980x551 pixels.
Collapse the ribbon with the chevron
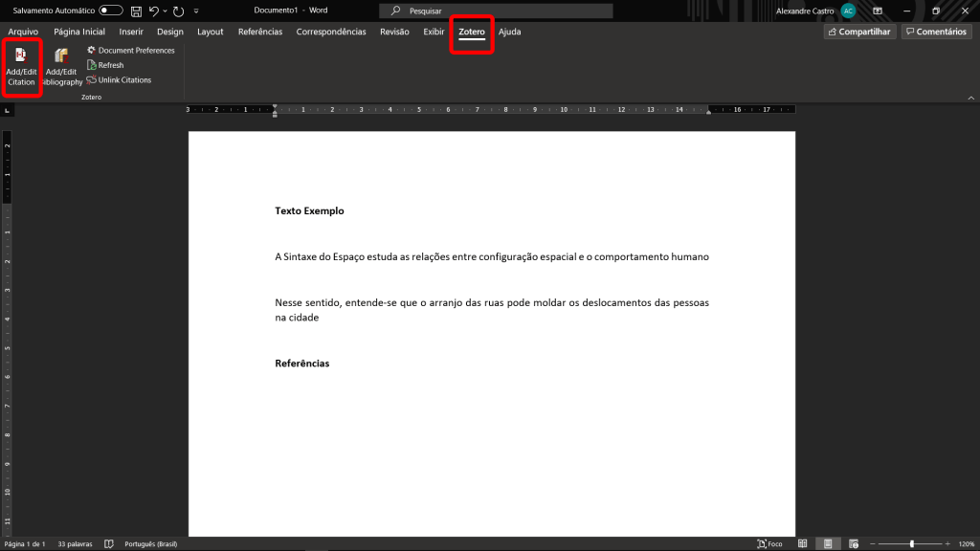tap(970, 96)
